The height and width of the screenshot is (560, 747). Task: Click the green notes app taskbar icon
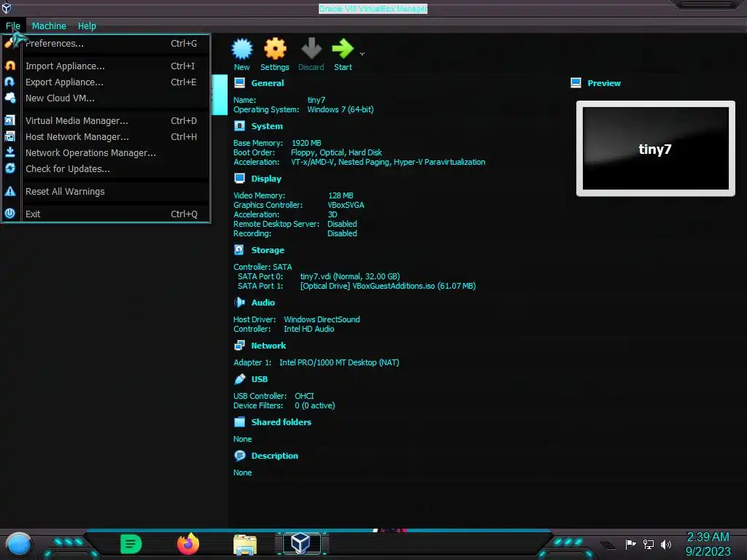click(131, 544)
